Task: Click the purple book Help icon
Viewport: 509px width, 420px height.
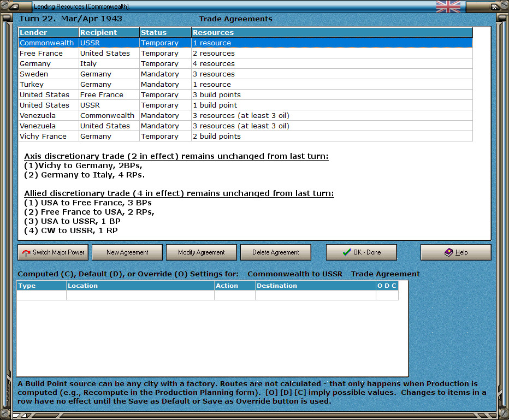Action: pos(448,252)
